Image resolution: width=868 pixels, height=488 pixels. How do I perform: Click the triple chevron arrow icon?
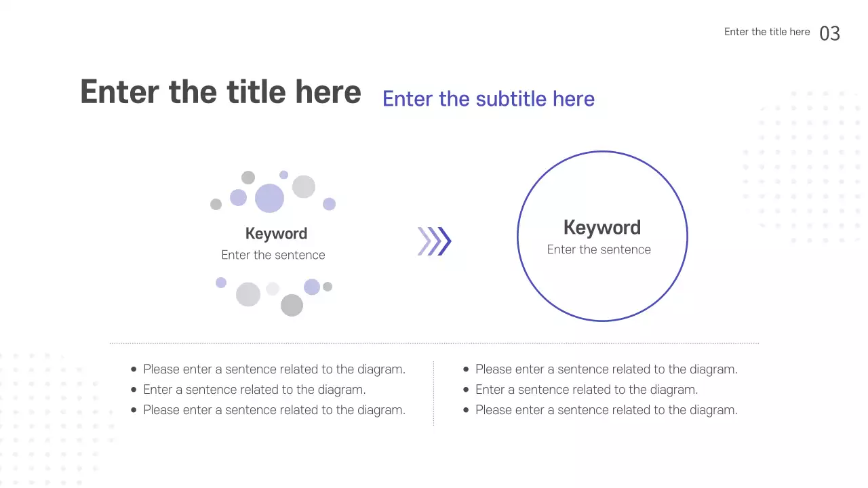pos(435,241)
